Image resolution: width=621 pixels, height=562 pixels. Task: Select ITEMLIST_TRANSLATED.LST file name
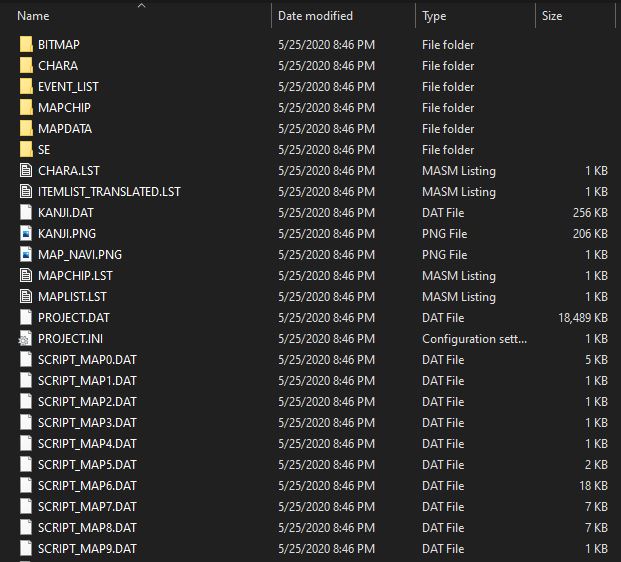coord(109,192)
